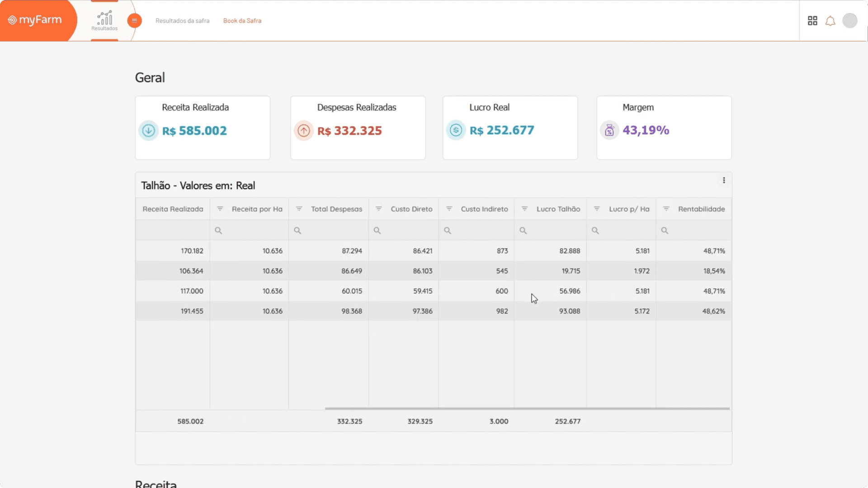Viewport: 868px width, 488px height.
Task: Open the Talhão table options kebab menu
Action: 724,180
